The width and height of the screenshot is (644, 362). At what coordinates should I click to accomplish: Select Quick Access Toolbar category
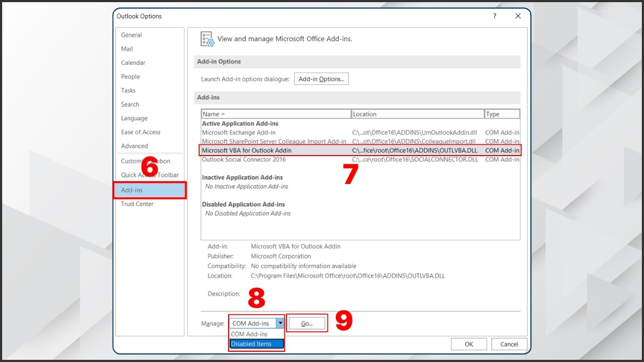[x=150, y=175]
